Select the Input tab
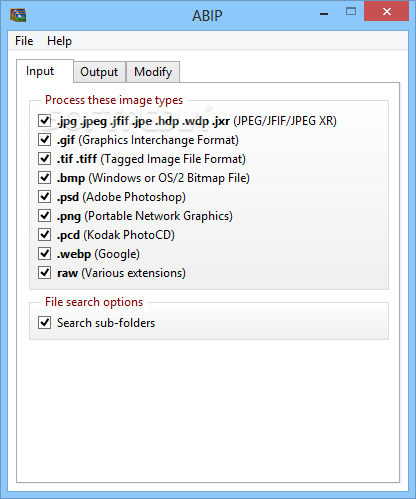Viewport: 416px width, 499px height. coord(45,71)
